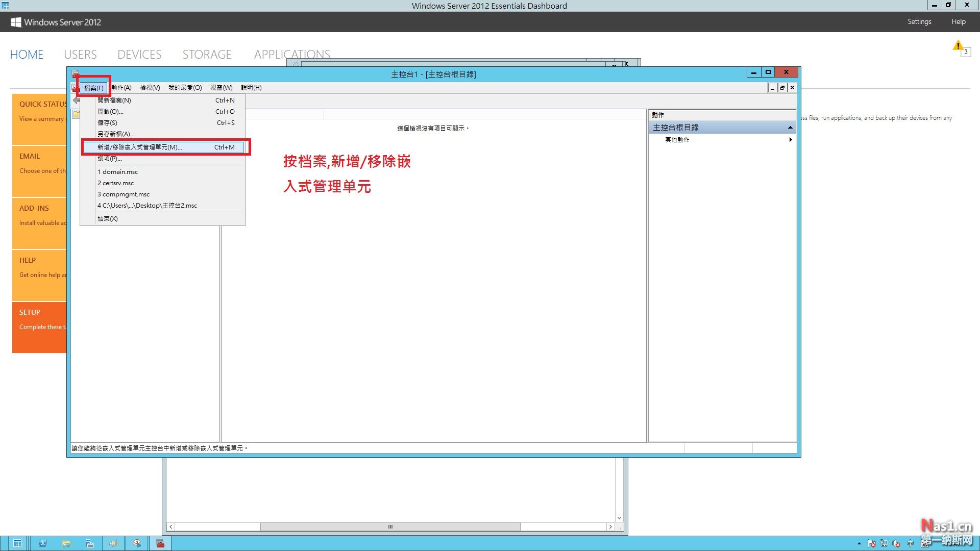Click the muted volume tray icon
Screen dimensions: 980x551
(x=897, y=544)
